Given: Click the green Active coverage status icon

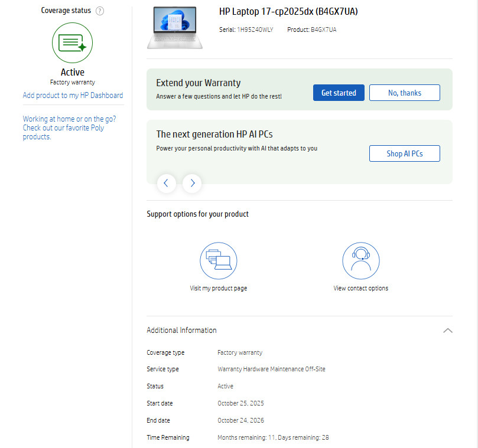Looking at the screenshot, I should [x=72, y=42].
